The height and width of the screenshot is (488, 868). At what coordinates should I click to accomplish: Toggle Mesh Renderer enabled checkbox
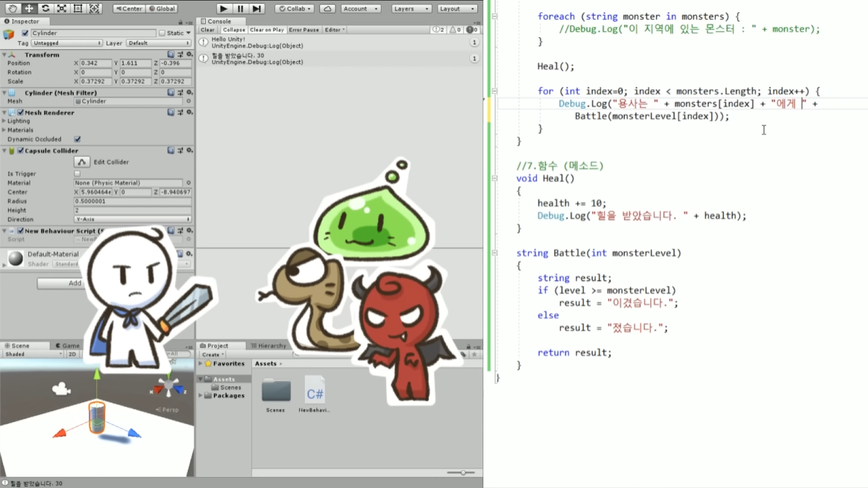pyautogui.click(x=20, y=113)
